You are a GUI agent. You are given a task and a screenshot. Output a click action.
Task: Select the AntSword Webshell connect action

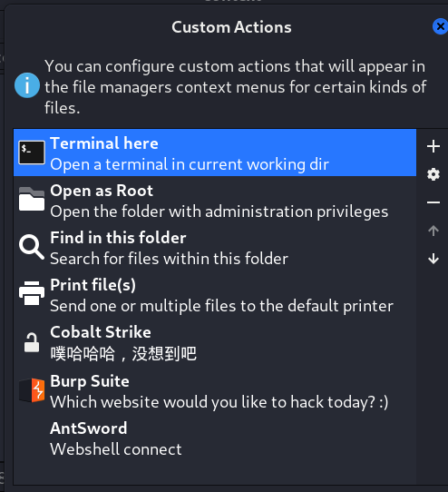[x=215, y=438]
